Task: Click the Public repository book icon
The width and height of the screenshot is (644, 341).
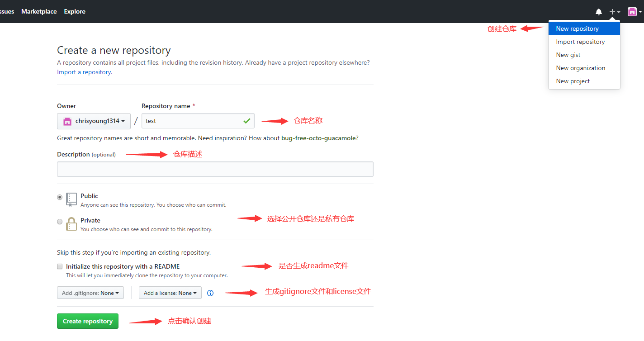Action: [71, 199]
